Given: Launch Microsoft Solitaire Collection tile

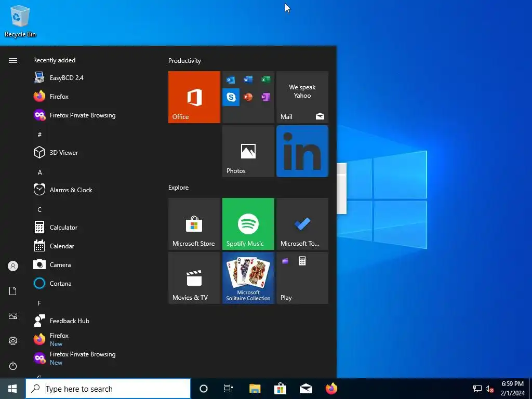Looking at the screenshot, I should coord(248,278).
